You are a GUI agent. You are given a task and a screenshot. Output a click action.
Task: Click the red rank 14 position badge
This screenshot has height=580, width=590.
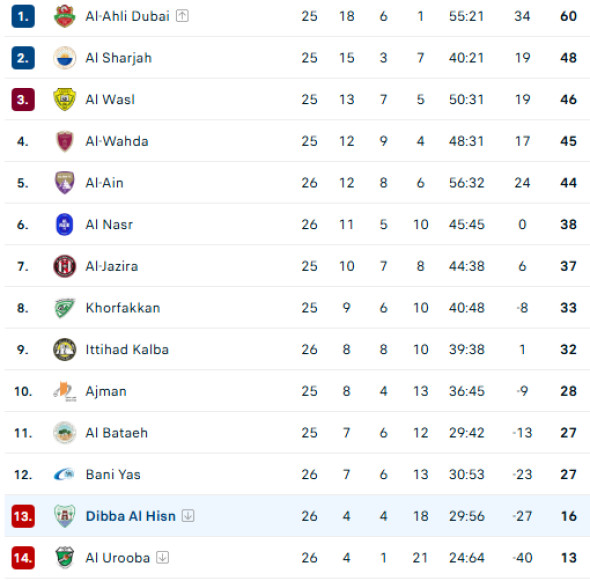pos(23,557)
